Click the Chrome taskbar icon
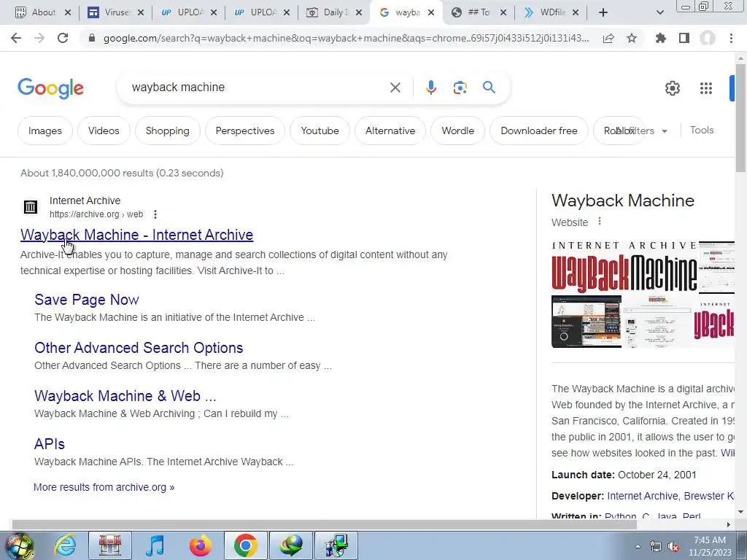 click(x=245, y=545)
